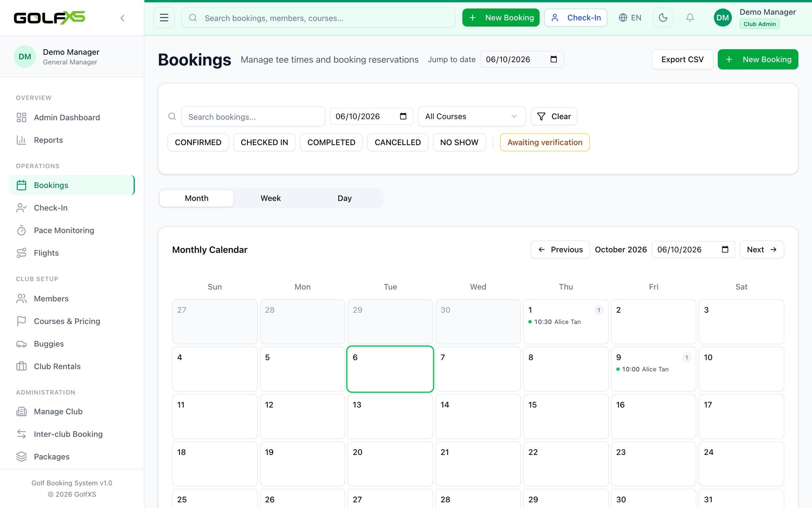This screenshot has width=812, height=508.
Task: Open the Check-In page in the sidebar
Action: coord(72,208)
